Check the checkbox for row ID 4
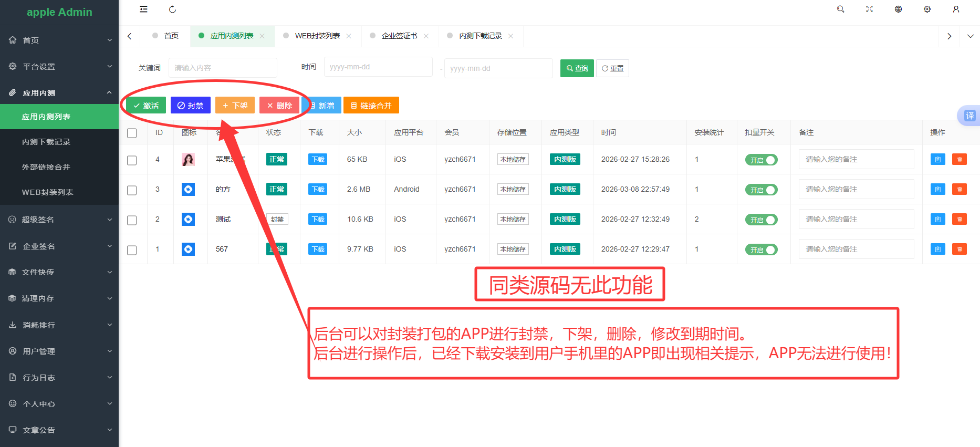980x447 pixels. point(132,160)
